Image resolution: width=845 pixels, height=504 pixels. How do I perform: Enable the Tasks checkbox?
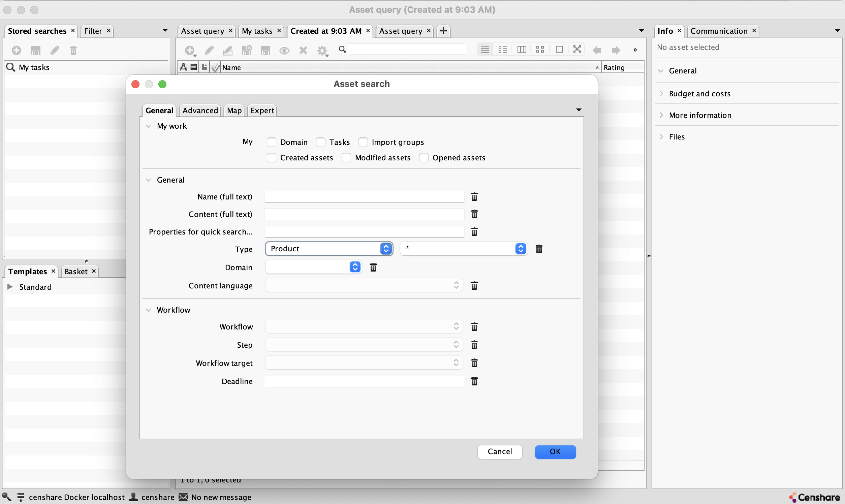(320, 142)
